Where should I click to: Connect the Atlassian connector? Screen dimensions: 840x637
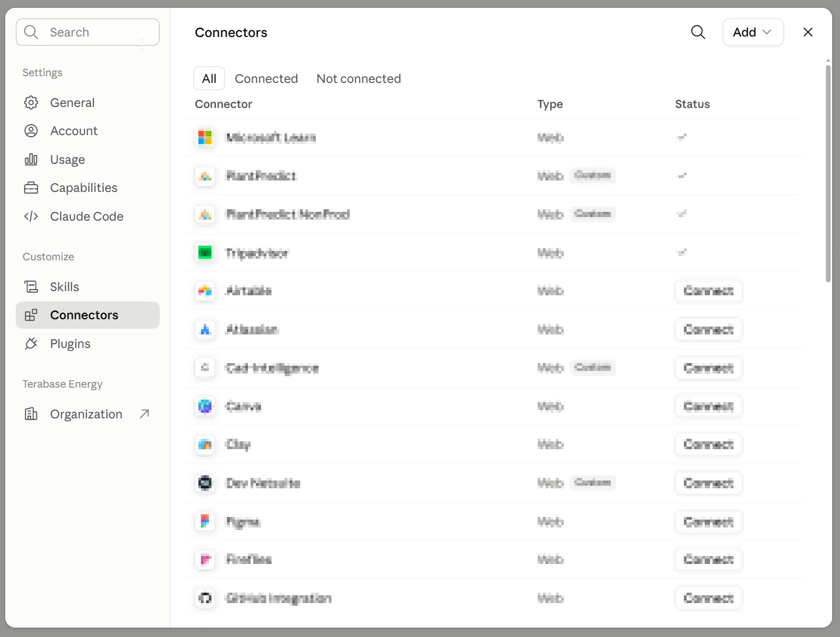point(708,330)
